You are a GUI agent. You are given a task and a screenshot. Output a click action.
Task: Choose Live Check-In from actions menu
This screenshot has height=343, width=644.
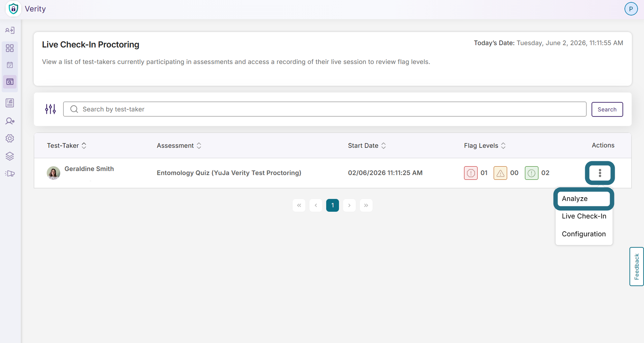tap(584, 216)
